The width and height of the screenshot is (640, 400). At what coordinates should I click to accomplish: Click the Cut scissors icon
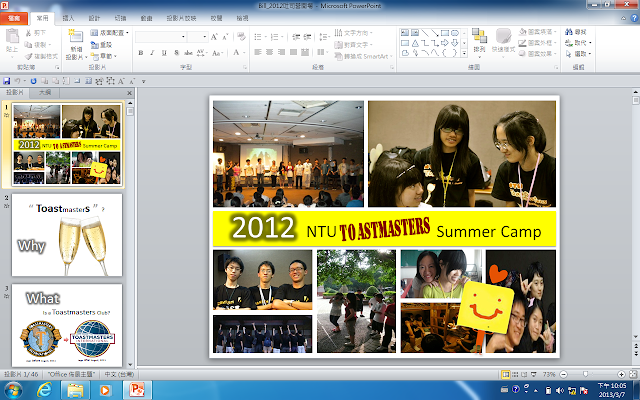(29, 33)
